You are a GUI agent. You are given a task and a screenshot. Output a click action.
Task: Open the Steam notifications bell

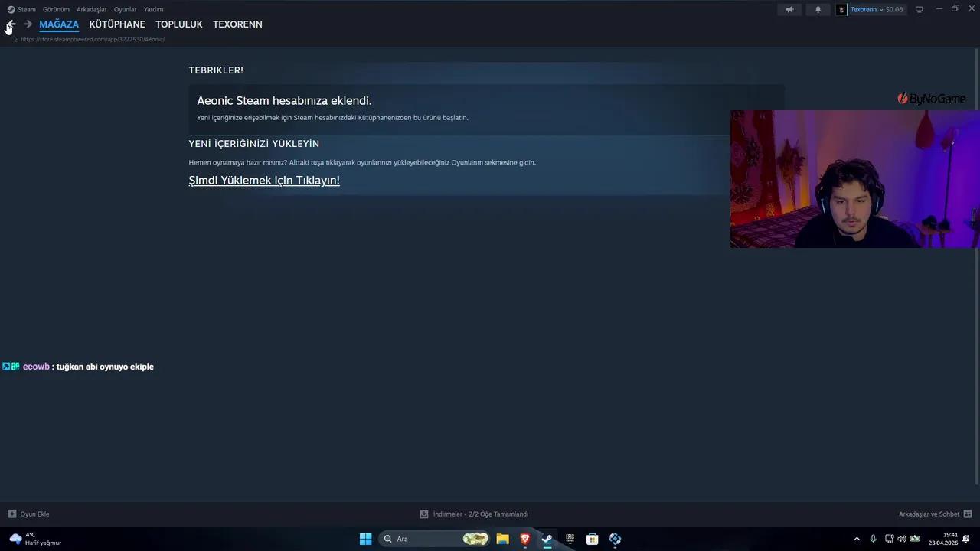[818, 9]
